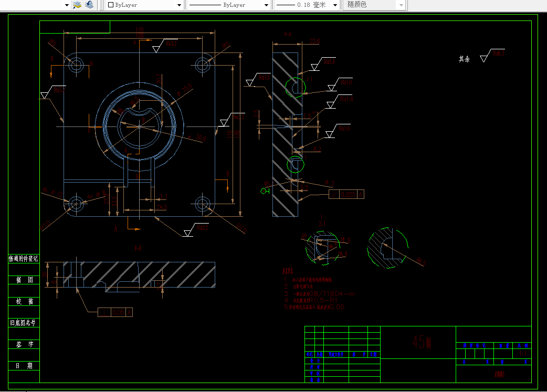Select the Ra3.2 roughness symbol below the front view
The height and width of the screenshot is (392, 547).
pyautogui.click(x=196, y=229)
